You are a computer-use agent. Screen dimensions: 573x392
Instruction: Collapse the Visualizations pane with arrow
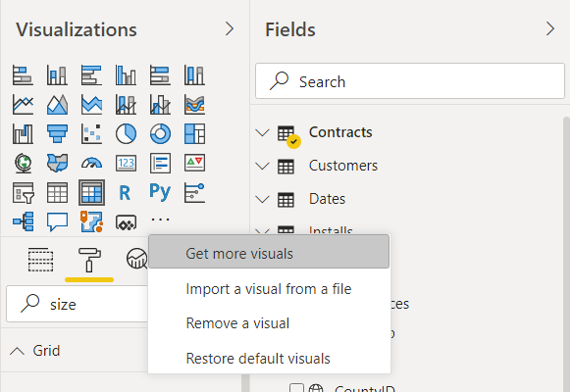tap(230, 28)
